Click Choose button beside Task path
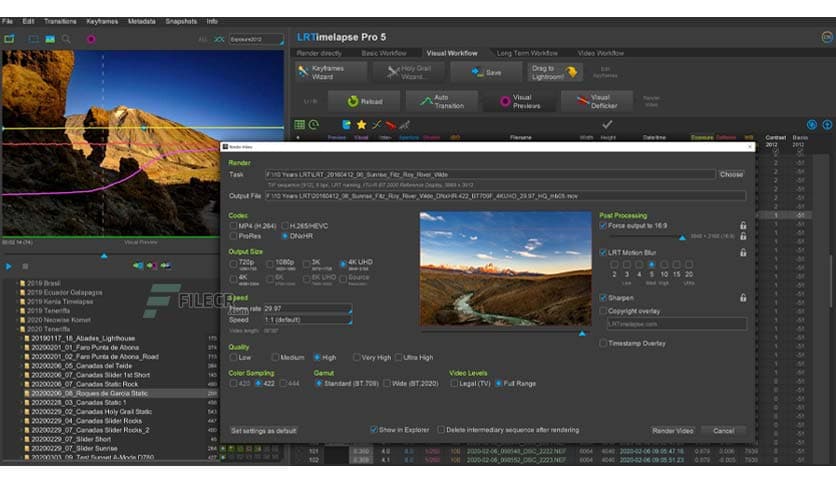Screen dimensions: 836x484 pyautogui.click(x=732, y=174)
